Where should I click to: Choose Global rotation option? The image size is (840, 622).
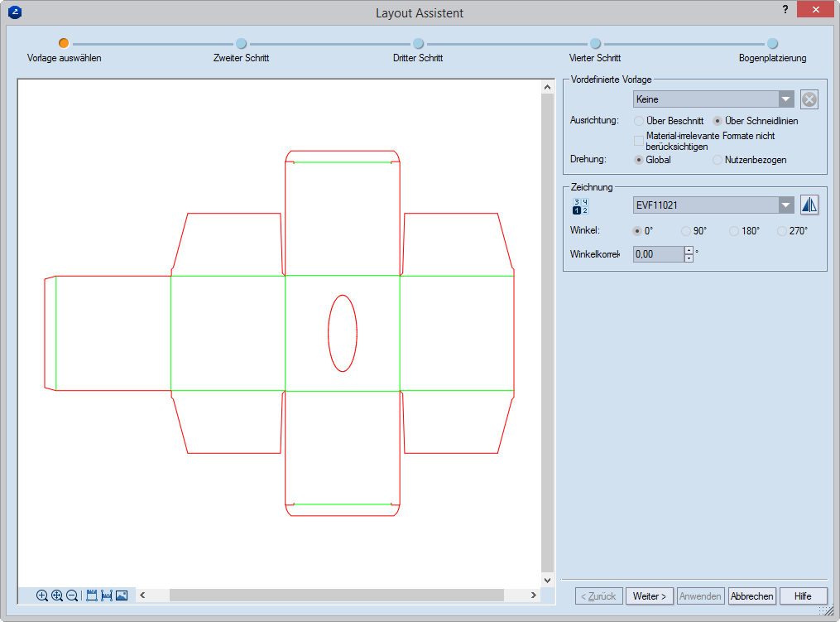pos(639,160)
